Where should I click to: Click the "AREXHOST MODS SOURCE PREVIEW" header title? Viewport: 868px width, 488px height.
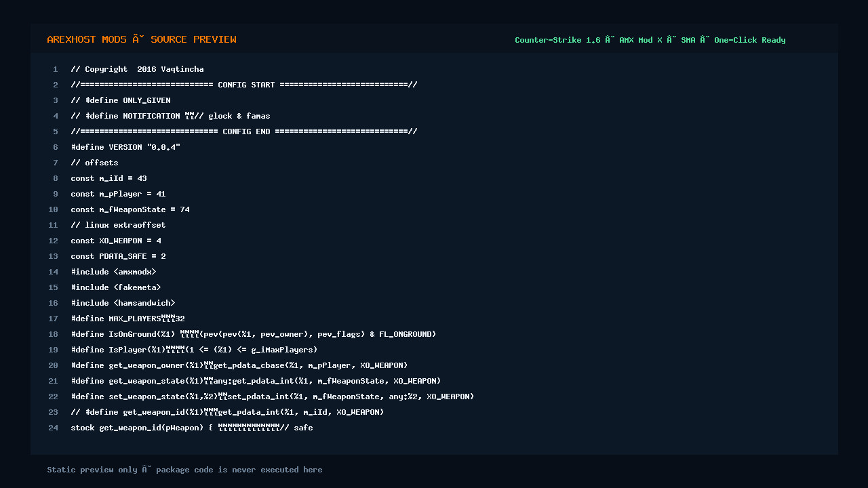tap(142, 39)
